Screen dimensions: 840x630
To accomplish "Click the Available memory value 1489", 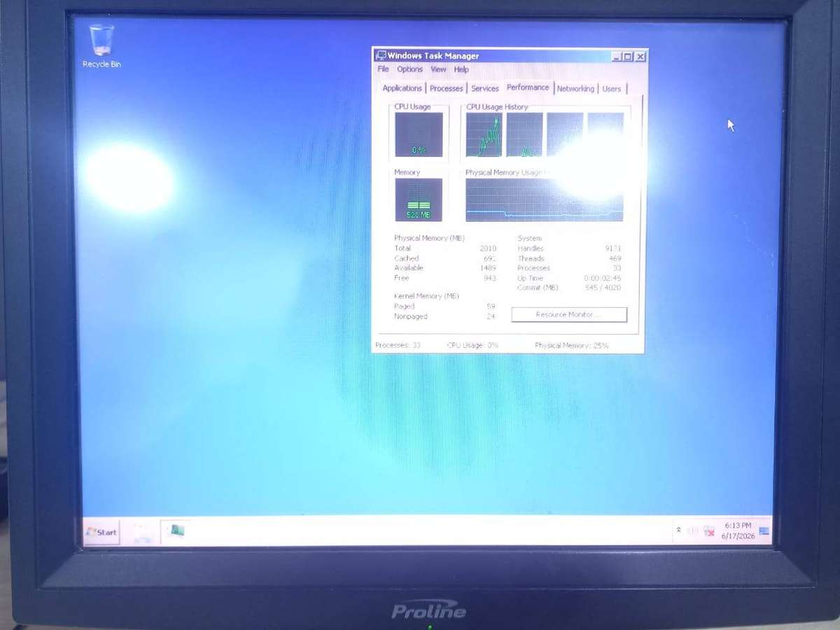I will 488,268.
